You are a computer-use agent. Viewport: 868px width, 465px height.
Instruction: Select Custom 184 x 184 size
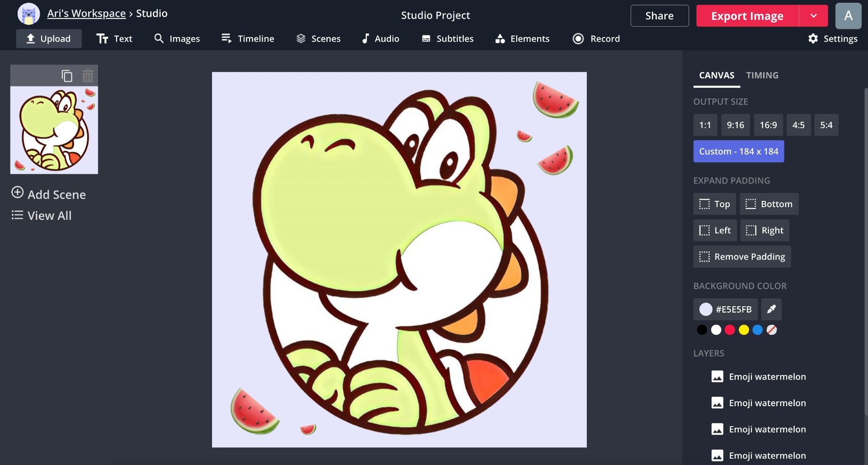tap(738, 152)
